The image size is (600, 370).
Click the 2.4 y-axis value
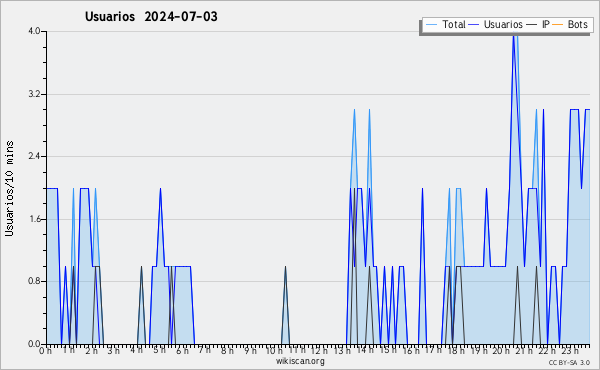pyautogui.click(x=34, y=156)
